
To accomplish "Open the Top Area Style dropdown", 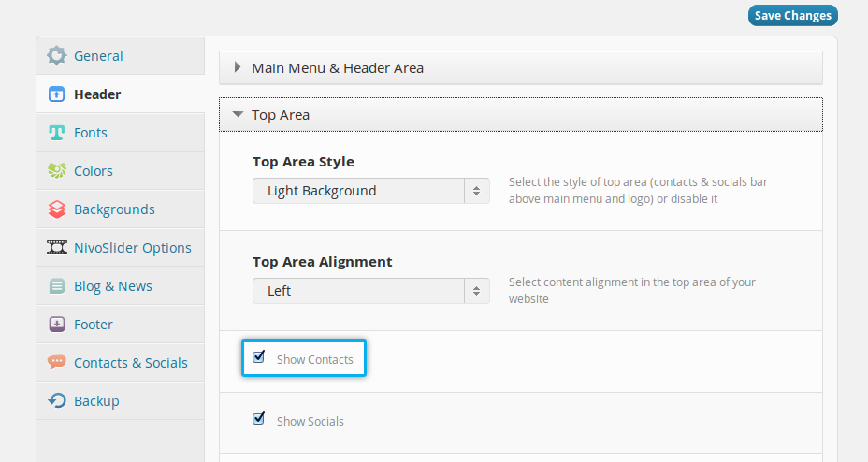I will point(370,191).
